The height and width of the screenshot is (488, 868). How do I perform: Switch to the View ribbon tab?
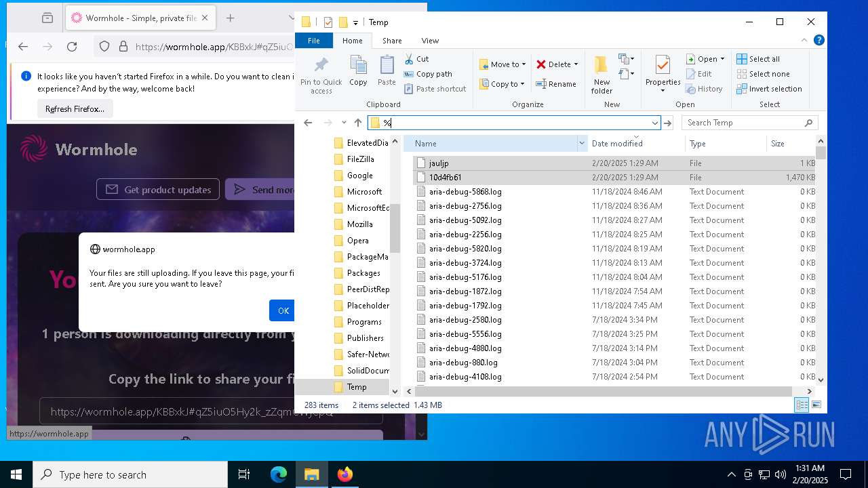(x=430, y=41)
